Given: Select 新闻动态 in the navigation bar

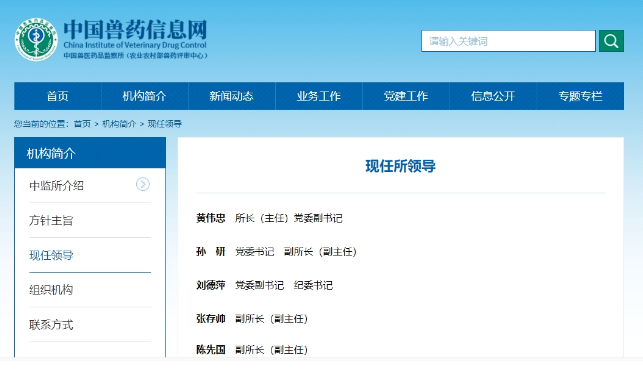Looking at the screenshot, I should (232, 96).
